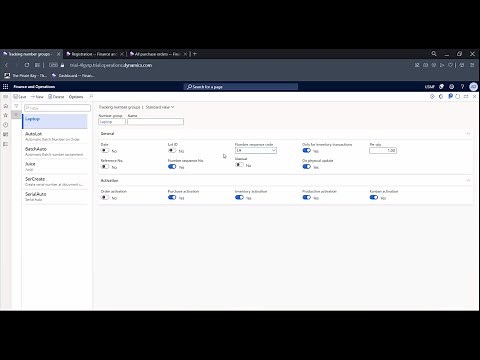Toggle the Number sequence No. switch
The width and height of the screenshot is (480, 360).
click(172, 167)
